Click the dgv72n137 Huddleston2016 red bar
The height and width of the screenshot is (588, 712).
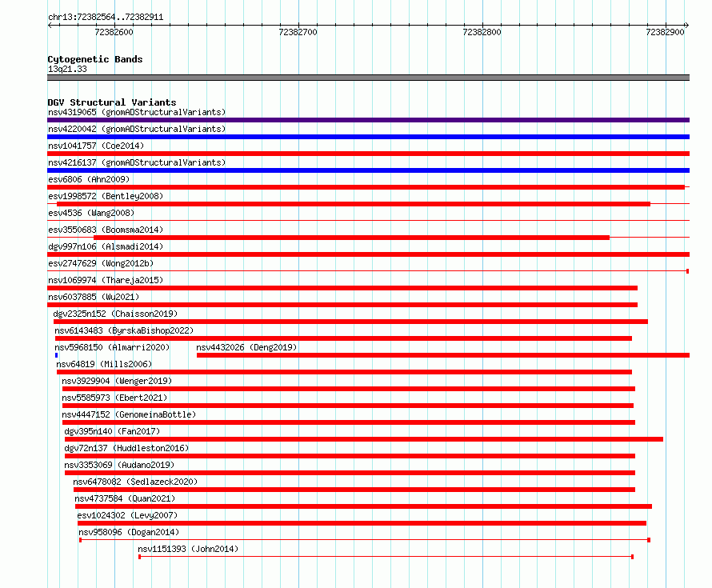(350, 456)
